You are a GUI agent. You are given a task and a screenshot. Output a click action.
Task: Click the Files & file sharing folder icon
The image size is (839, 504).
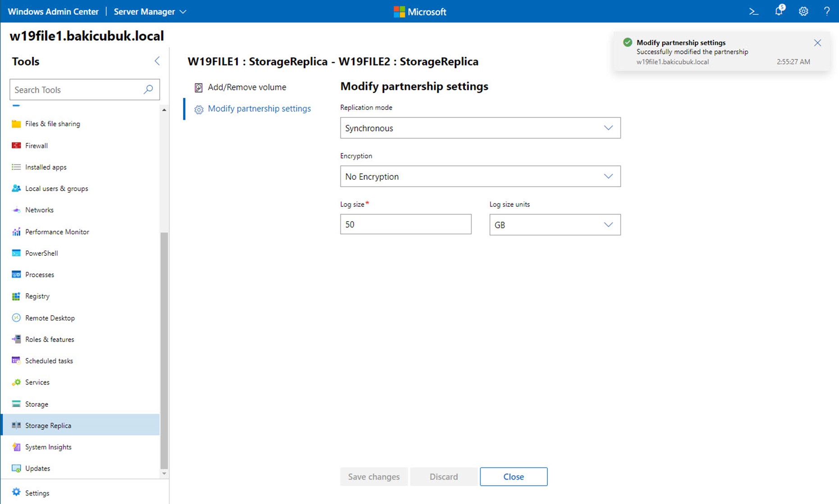16,124
